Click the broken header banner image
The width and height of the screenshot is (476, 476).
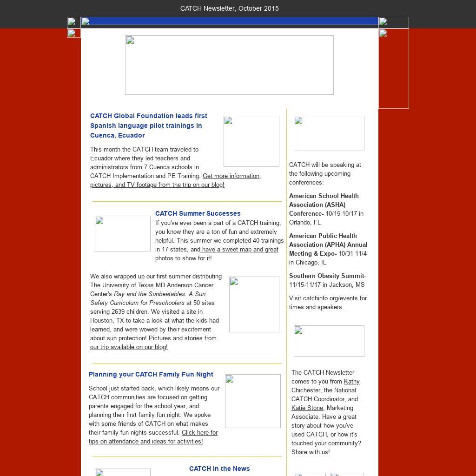pos(229,65)
